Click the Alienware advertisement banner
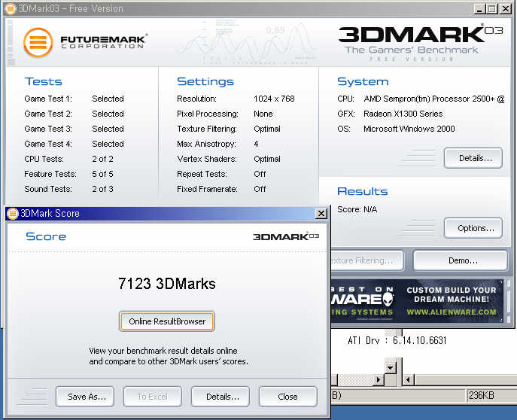517x420 pixels. pyautogui.click(x=417, y=302)
